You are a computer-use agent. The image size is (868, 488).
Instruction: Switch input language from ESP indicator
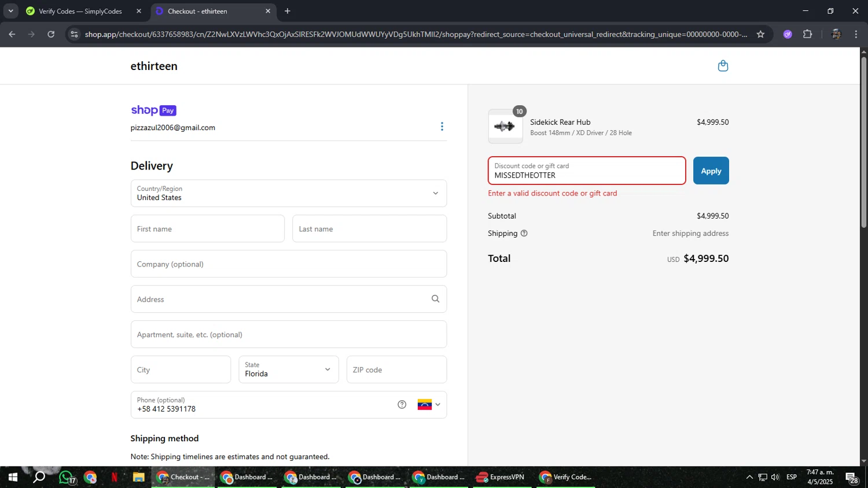pyautogui.click(x=792, y=478)
